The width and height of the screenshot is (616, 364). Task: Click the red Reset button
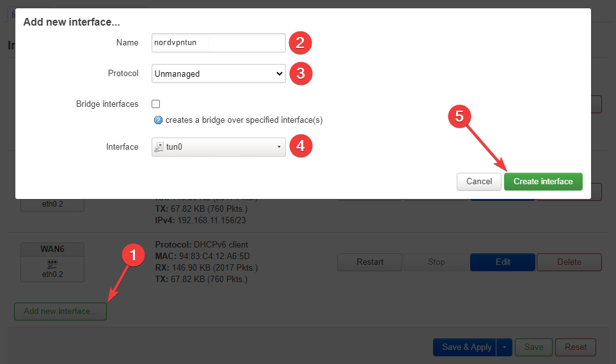click(x=575, y=347)
